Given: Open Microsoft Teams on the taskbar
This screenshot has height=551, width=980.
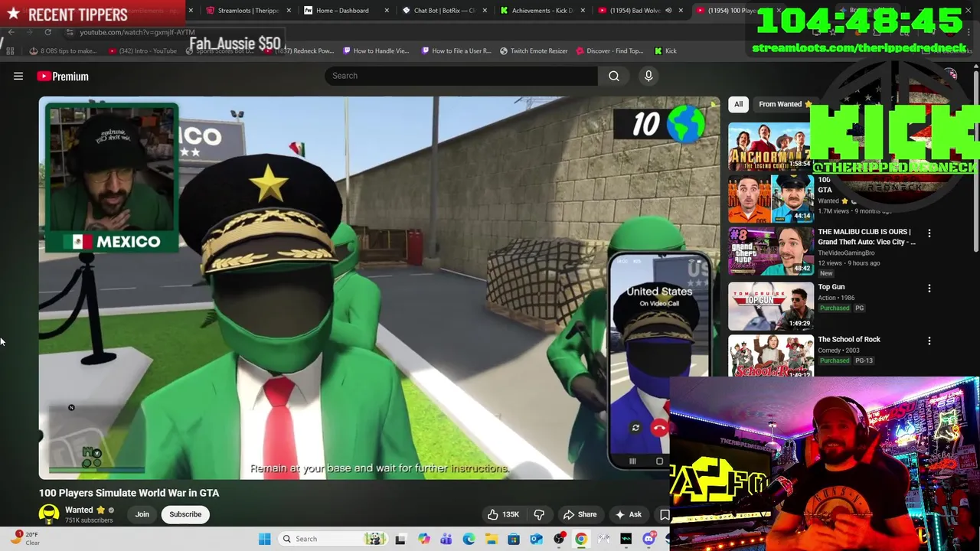Looking at the screenshot, I should point(446,539).
